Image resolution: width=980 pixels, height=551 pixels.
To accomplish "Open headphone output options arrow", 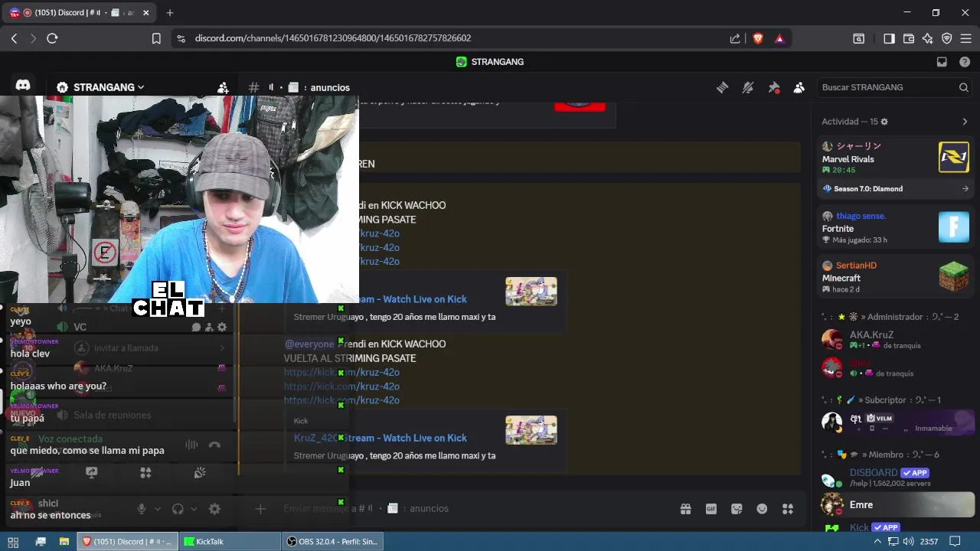I will 194,509.
